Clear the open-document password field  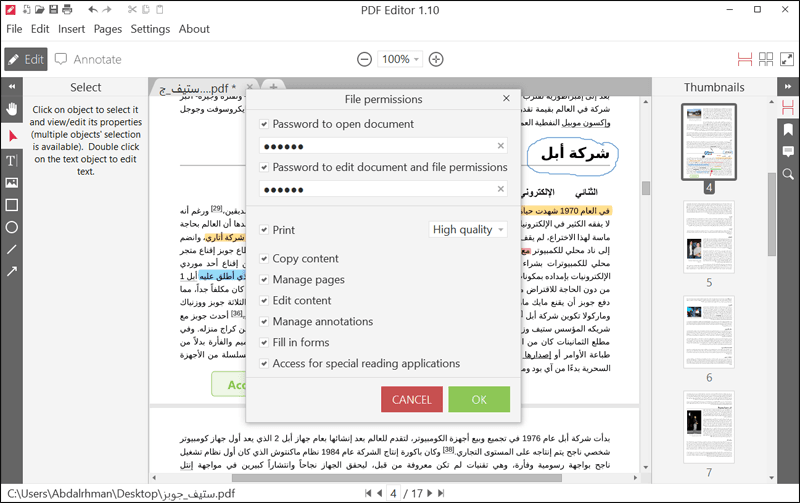(501, 146)
